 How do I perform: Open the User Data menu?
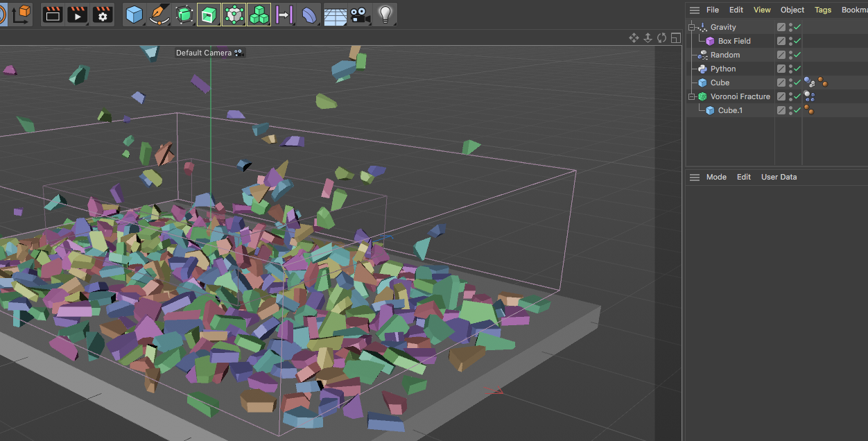point(779,177)
